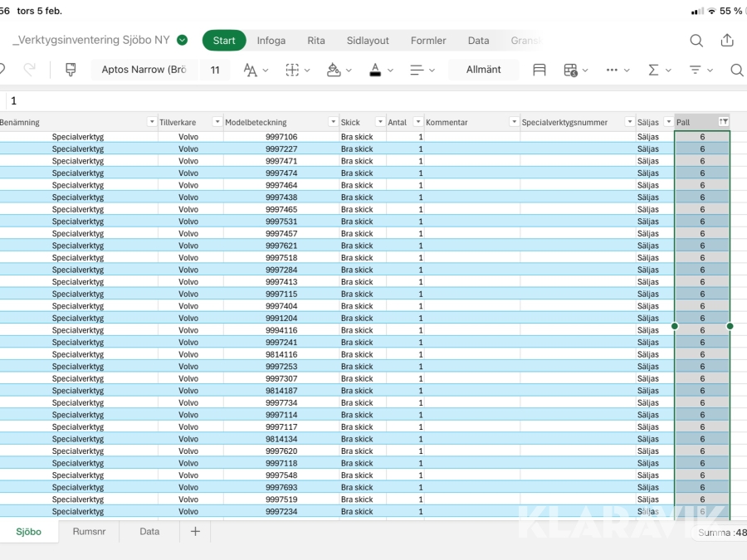Open the AutoSum sigma tool
Viewport: 747px width, 560px height.
tap(654, 70)
